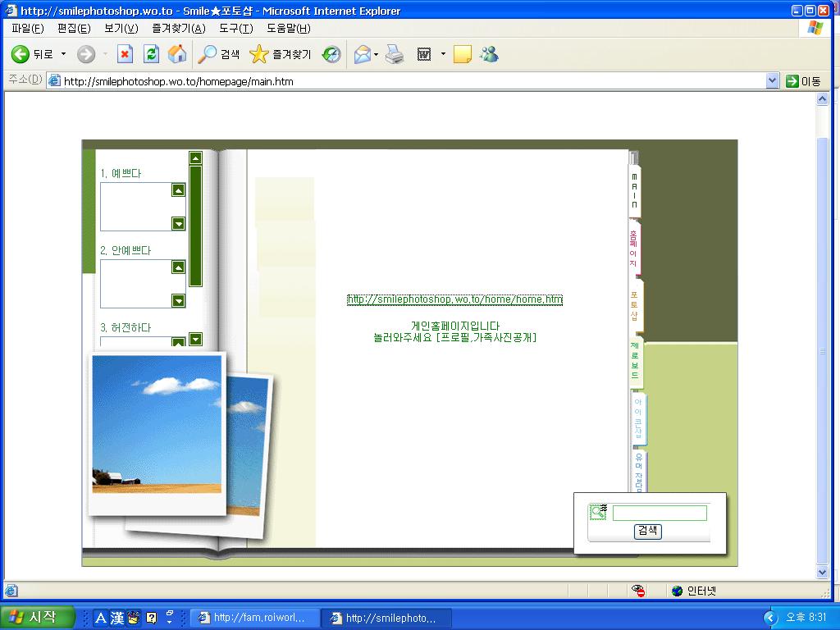Open Favorites (즐겨찾기) star in toolbar
This screenshot has height=630, width=840.
281,54
